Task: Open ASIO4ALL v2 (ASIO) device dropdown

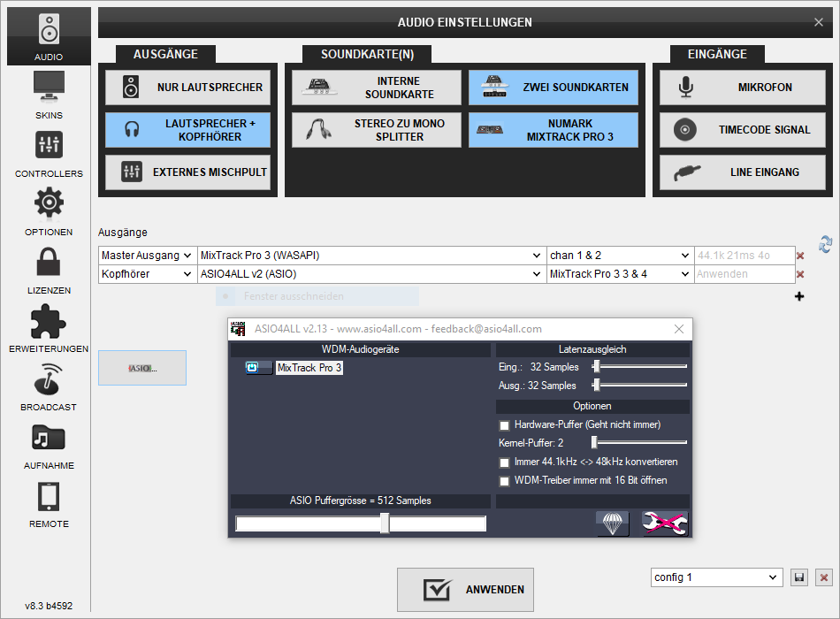Action: point(371,274)
